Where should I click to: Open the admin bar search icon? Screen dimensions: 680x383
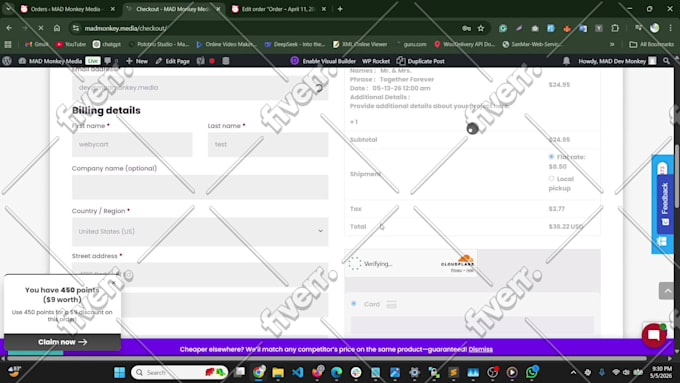(667, 61)
